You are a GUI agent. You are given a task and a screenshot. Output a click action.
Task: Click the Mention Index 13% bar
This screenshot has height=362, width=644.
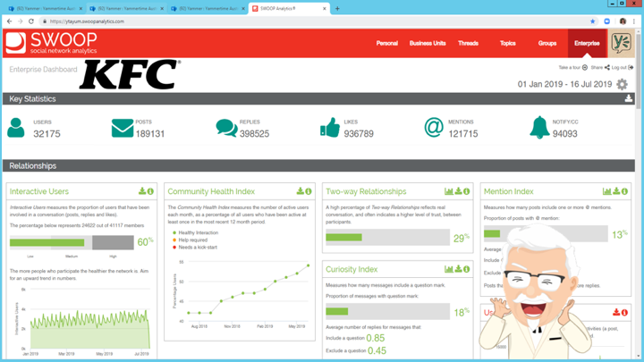pyautogui.click(x=546, y=233)
